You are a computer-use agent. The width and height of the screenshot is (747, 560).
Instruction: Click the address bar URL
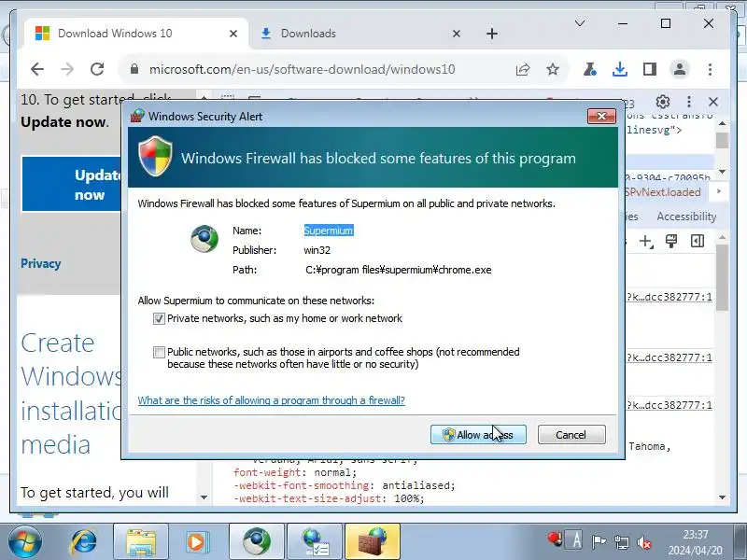pos(302,69)
